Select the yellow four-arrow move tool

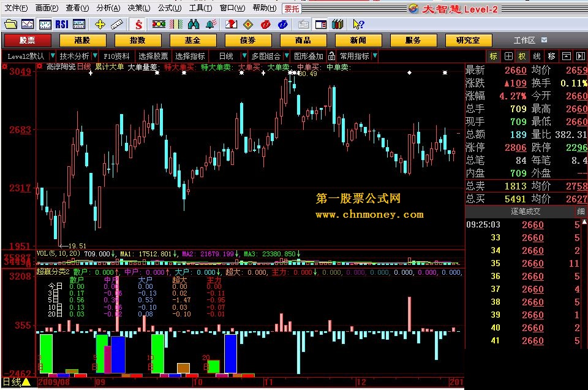coord(100,25)
